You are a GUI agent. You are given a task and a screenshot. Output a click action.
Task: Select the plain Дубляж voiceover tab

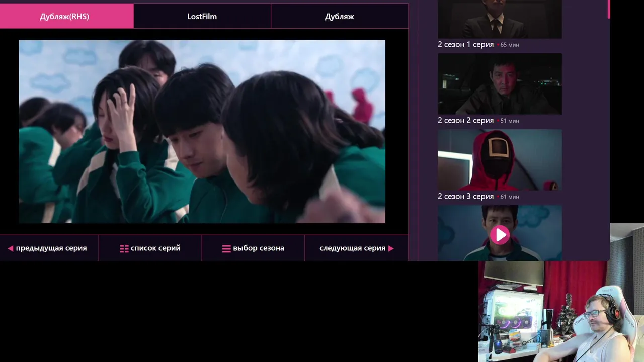(340, 16)
